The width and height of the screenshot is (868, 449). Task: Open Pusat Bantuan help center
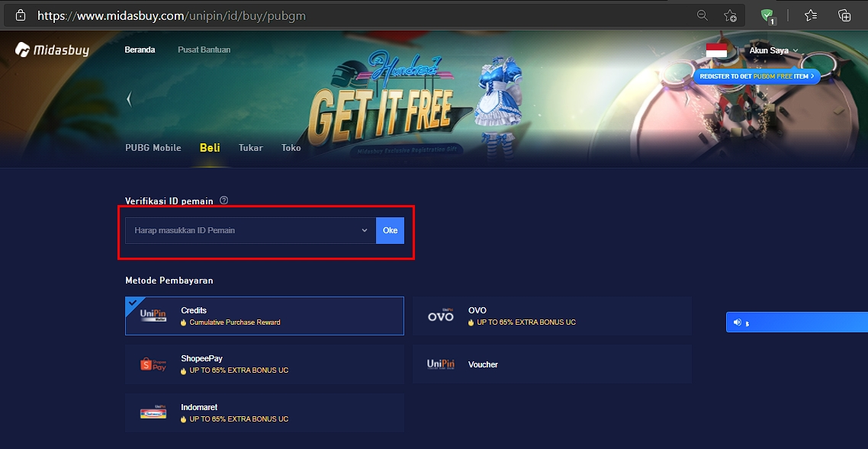(204, 50)
